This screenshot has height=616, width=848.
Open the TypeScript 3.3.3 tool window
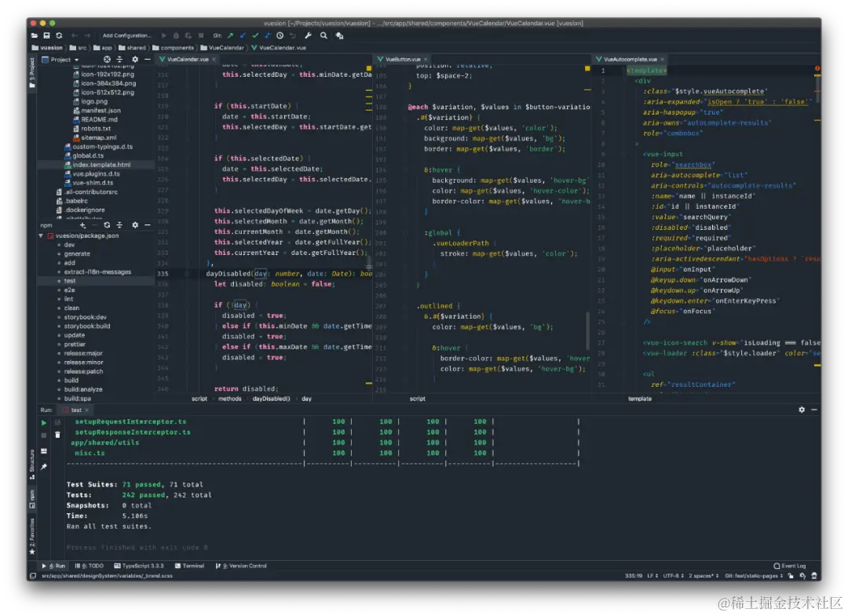point(138,566)
